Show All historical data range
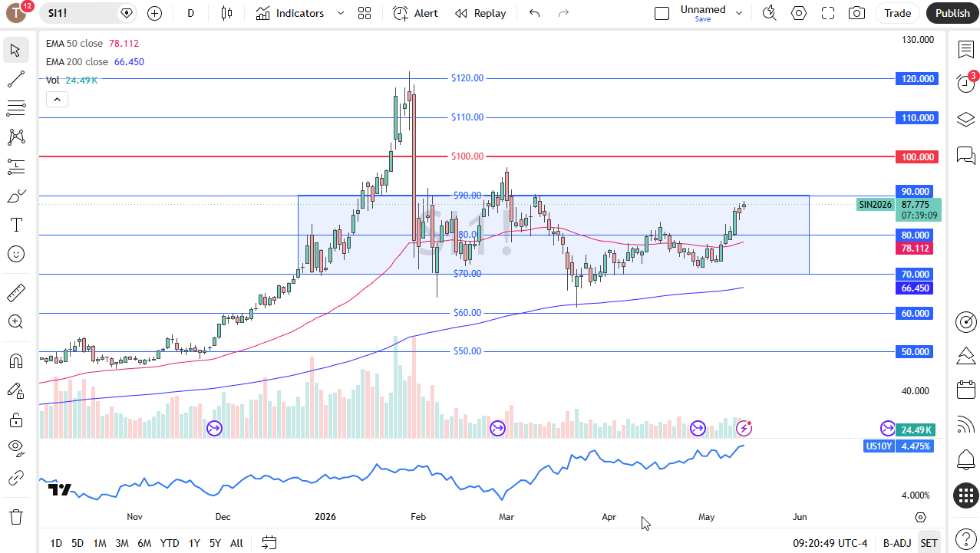This screenshot has width=980, height=553. pyautogui.click(x=236, y=543)
